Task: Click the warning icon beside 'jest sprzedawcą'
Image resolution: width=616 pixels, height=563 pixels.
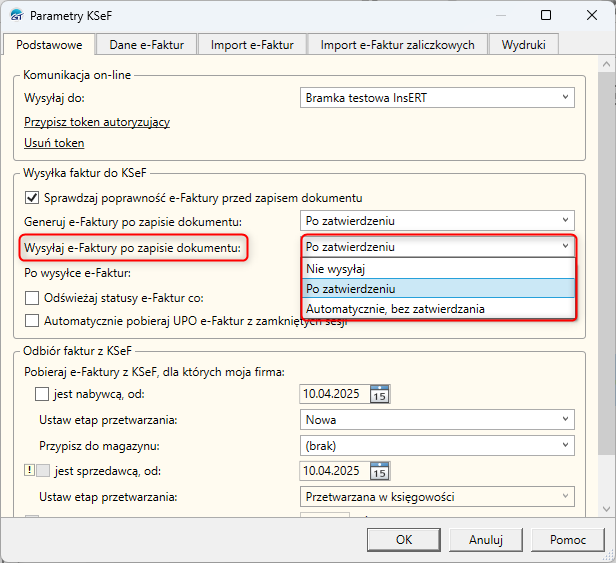Action: (29, 470)
